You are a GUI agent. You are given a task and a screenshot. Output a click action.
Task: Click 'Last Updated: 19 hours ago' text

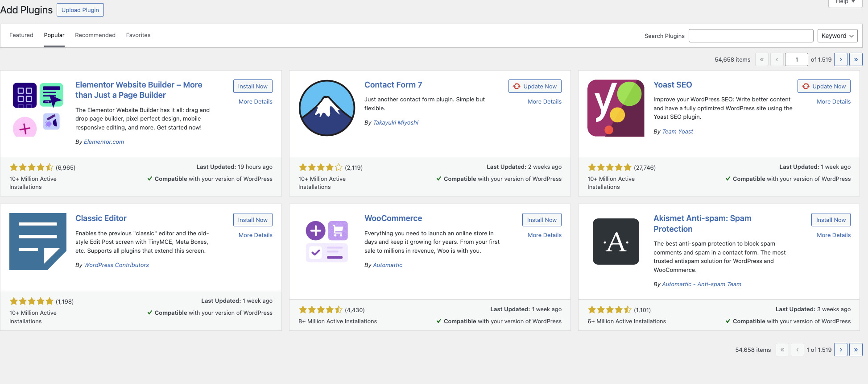[235, 167]
